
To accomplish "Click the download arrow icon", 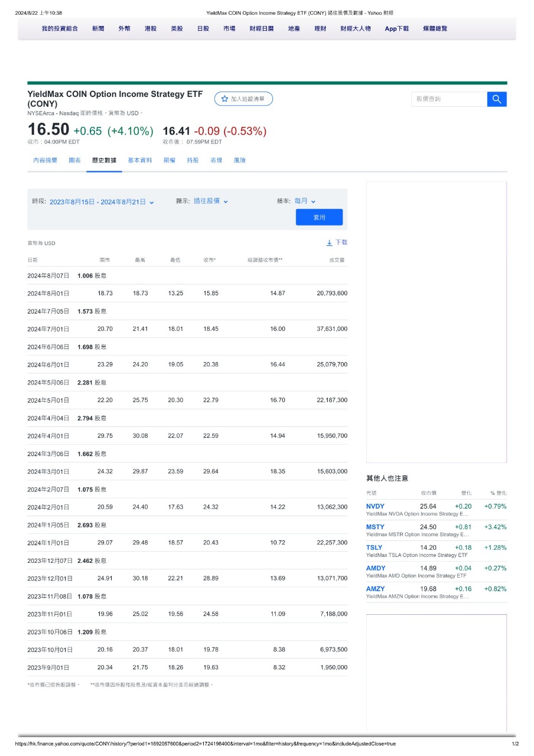I will (329, 243).
